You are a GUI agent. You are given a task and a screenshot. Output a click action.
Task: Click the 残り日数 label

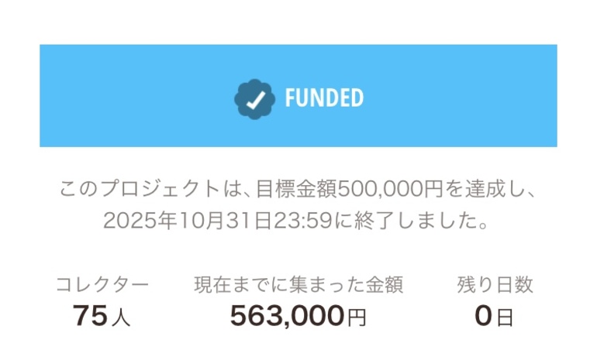click(x=495, y=285)
